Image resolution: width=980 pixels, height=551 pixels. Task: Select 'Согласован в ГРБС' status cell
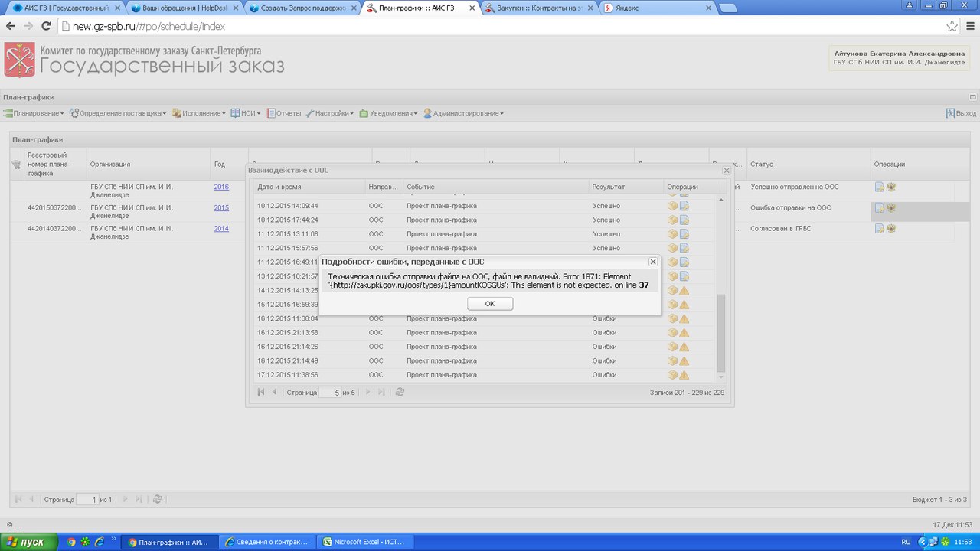click(808, 233)
